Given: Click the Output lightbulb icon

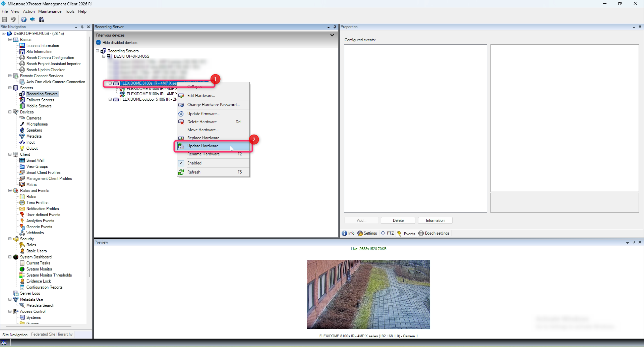Looking at the screenshot, I should 22,148.
